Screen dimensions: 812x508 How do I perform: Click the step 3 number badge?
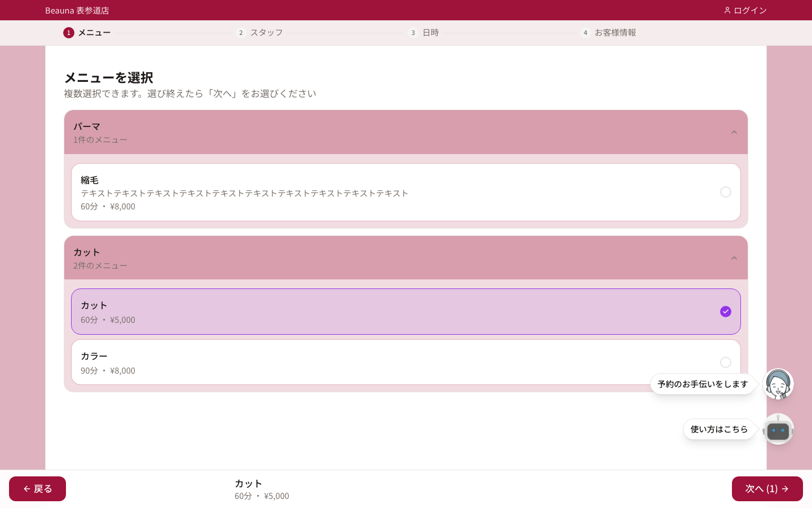click(x=413, y=33)
